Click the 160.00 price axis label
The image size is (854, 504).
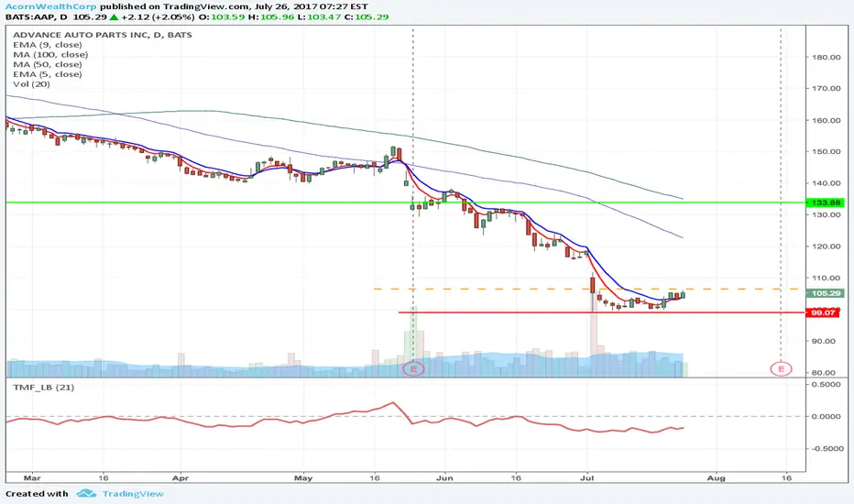click(x=827, y=120)
